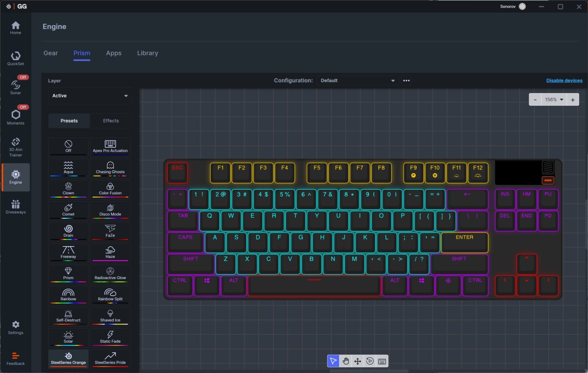Open the 156% zoom level dropdown
The height and width of the screenshot is (373, 588).
coord(554,100)
